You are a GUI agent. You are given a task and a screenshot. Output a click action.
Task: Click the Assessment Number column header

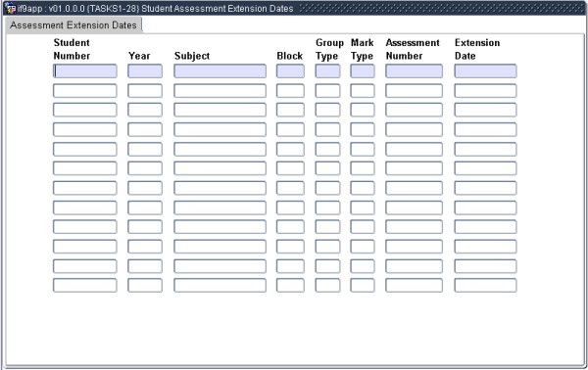413,49
